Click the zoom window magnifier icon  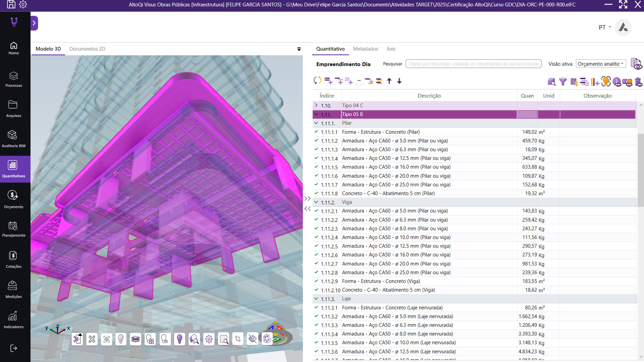click(224, 339)
